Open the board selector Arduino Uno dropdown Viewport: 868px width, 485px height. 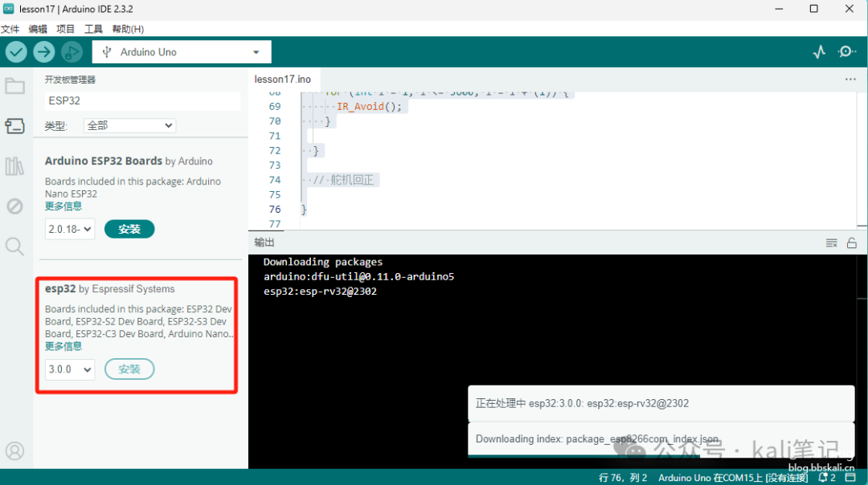pos(182,52)
